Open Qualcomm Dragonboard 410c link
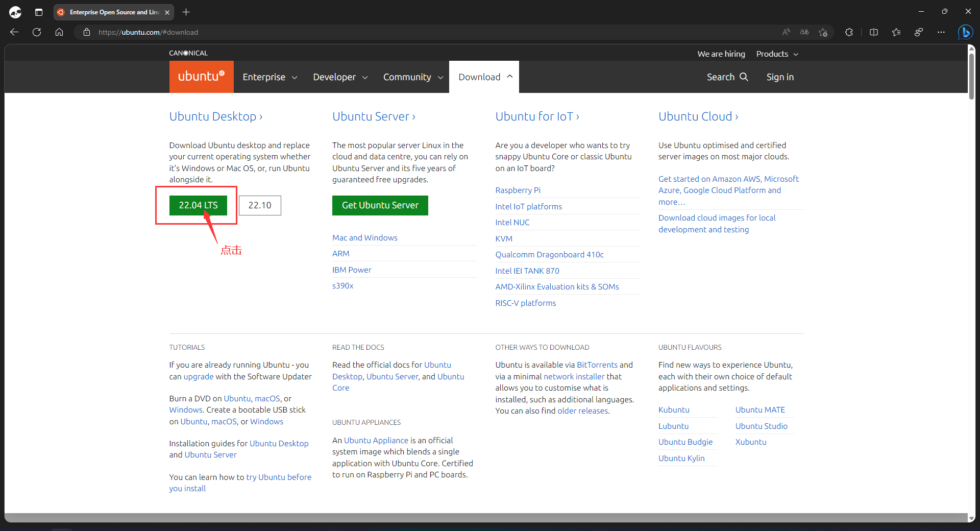 click(550, 255)
